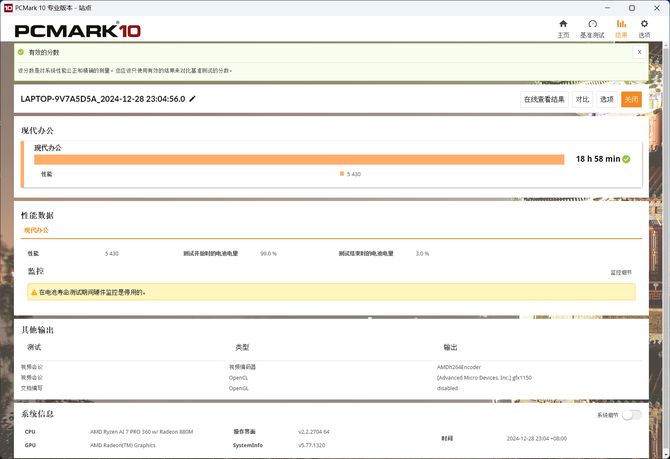Screen dimensions: 670x459
Task: Click the 18 h 58 min battery result
Action: pyautogui.click(x=598, y=159)
